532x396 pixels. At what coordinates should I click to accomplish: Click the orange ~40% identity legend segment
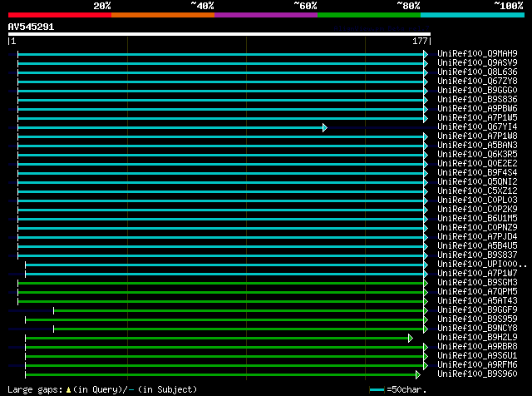(x=163, y=15)
